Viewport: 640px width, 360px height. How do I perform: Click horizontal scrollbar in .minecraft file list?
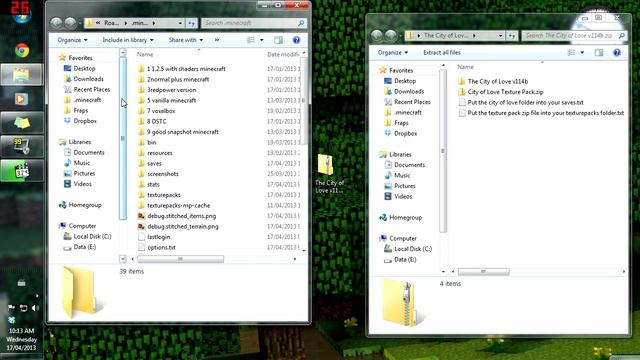180,259
